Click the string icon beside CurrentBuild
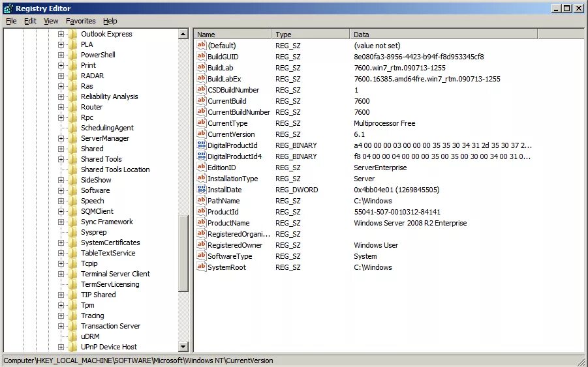This screenshot has height=367, width=588. point(202,101)
